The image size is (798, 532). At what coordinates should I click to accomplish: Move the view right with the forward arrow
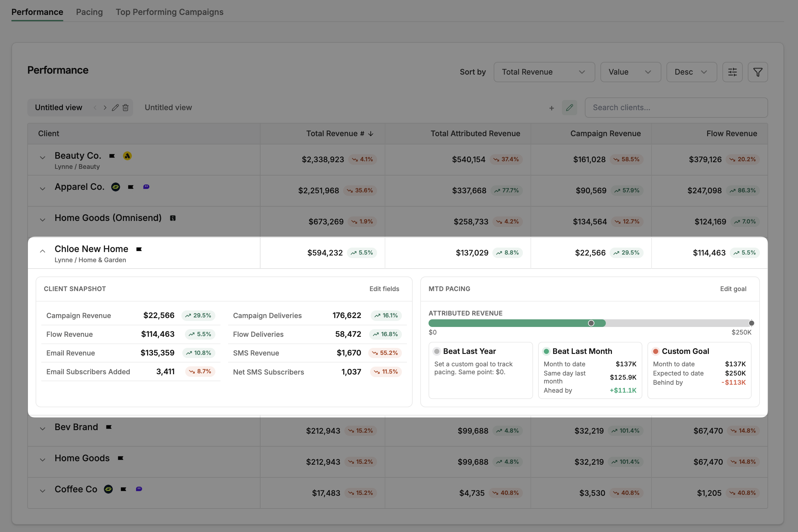point(105,108)
